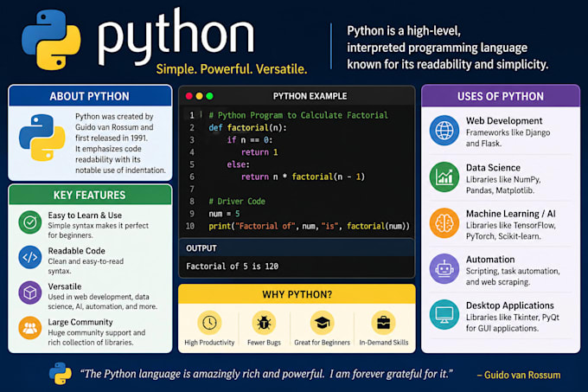
Task: Click the green chart Data Science icon
Action: [x=444, y=177]
